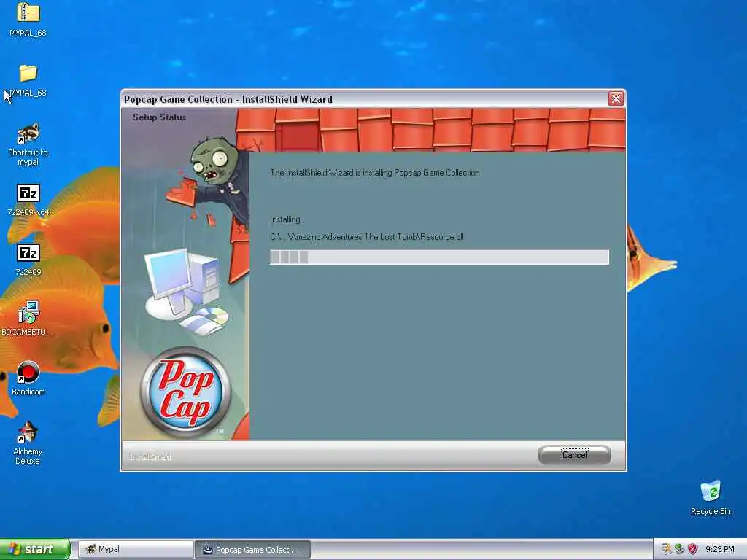Cancel the Popcap installation
747x560 pixels.
coord(575,455)
